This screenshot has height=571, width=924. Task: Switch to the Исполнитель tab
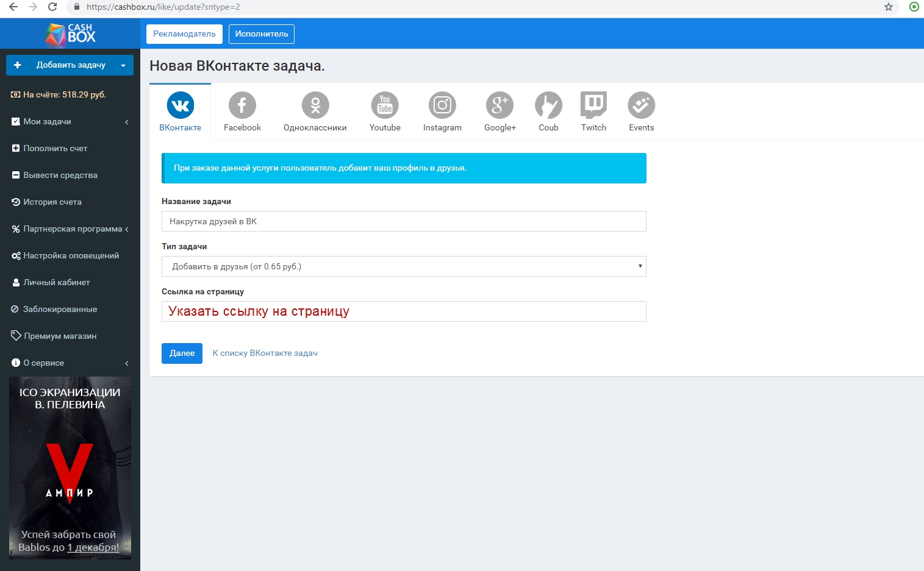click(261, 34)
